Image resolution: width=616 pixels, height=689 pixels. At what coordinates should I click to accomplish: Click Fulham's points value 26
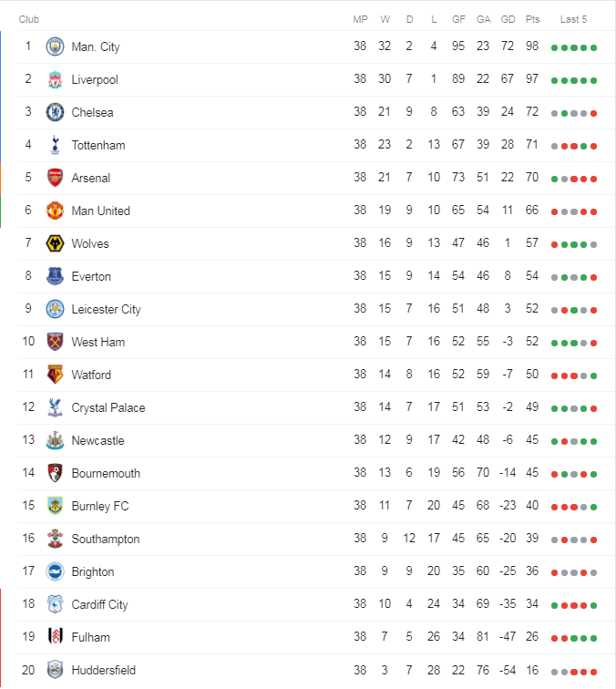[x=532, y=637]
